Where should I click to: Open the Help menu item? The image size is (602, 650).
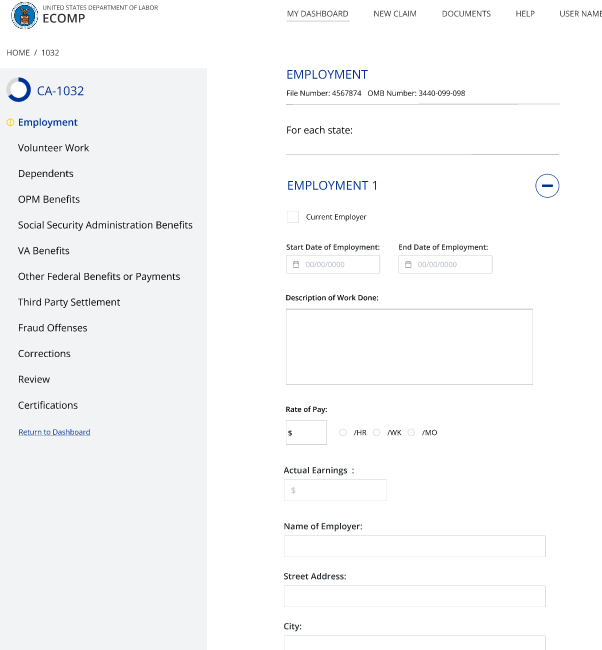(524, 14)
